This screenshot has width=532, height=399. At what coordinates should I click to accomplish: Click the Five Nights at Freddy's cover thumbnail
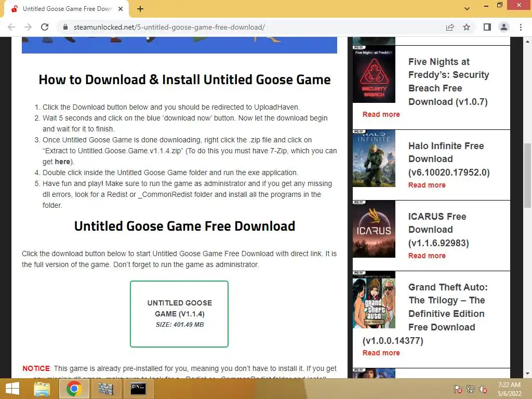click(374, 74)
